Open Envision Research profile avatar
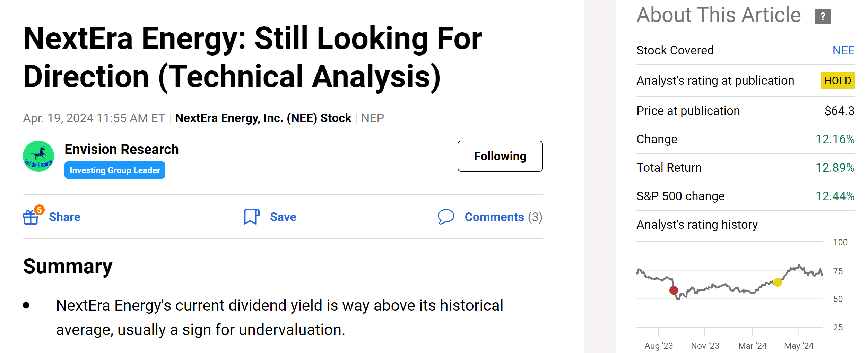 [38, 156]
